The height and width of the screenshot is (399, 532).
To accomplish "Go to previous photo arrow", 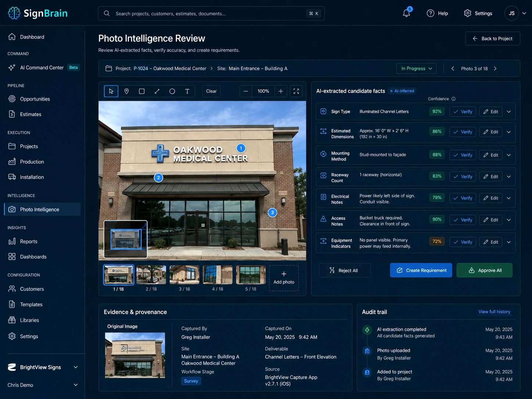I will (453, 69).
